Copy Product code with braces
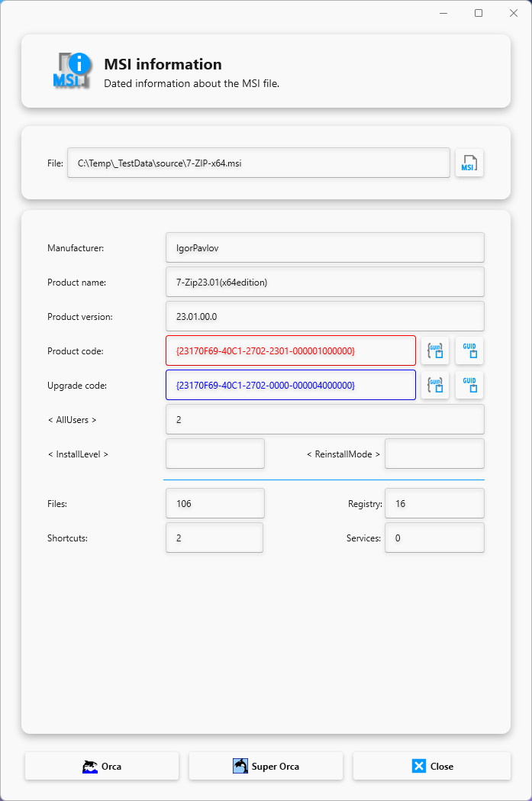The image size is (532, 801). [435, 350]
